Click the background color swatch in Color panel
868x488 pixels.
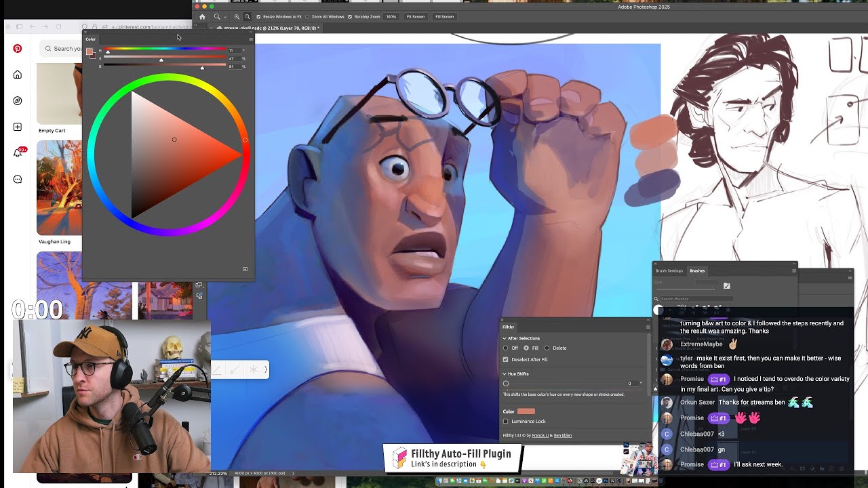pos(93,56)
